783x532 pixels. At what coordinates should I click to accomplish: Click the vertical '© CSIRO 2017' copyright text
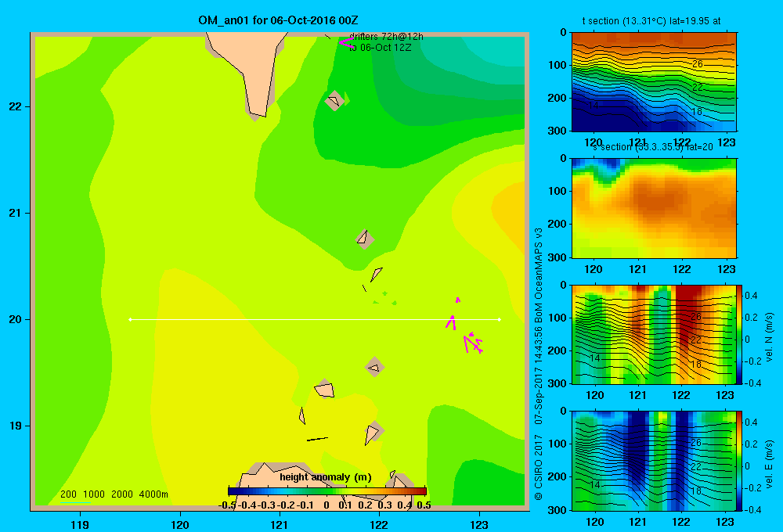(539, 467)
